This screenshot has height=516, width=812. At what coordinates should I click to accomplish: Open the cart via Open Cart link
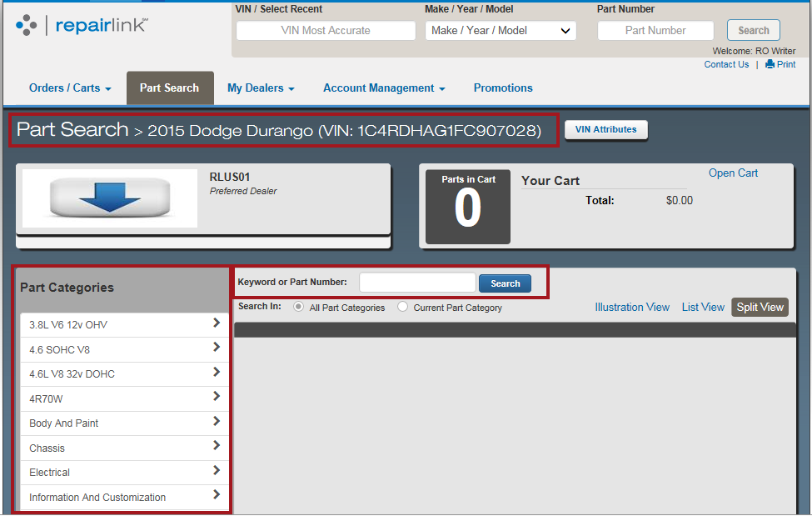coord(732,173)
